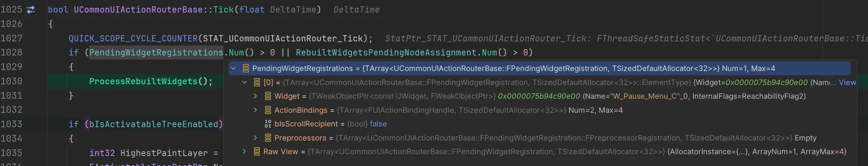Collapse the PendingWidgetRegistrations root node

(234, 68)
